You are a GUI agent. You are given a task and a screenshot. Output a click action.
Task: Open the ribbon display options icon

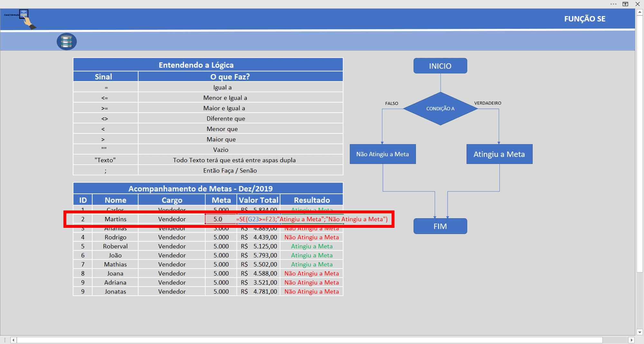pyautogui.click(x=625, y=4)
